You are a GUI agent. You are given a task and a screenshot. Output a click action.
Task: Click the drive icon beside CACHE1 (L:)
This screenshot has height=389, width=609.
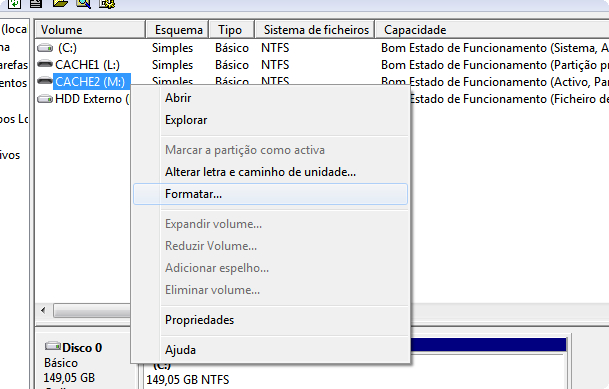[x=45, y=64]
